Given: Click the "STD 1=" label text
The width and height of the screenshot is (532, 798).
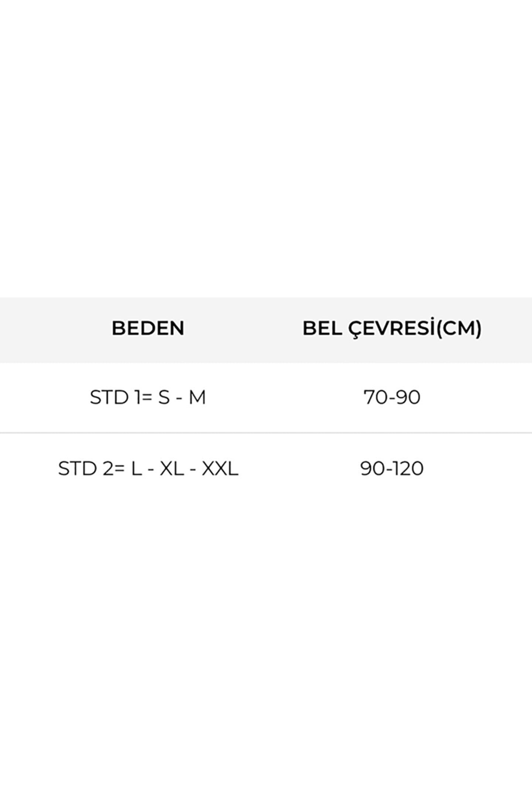Looking at the screenshot, I should [x=119, y=398].
